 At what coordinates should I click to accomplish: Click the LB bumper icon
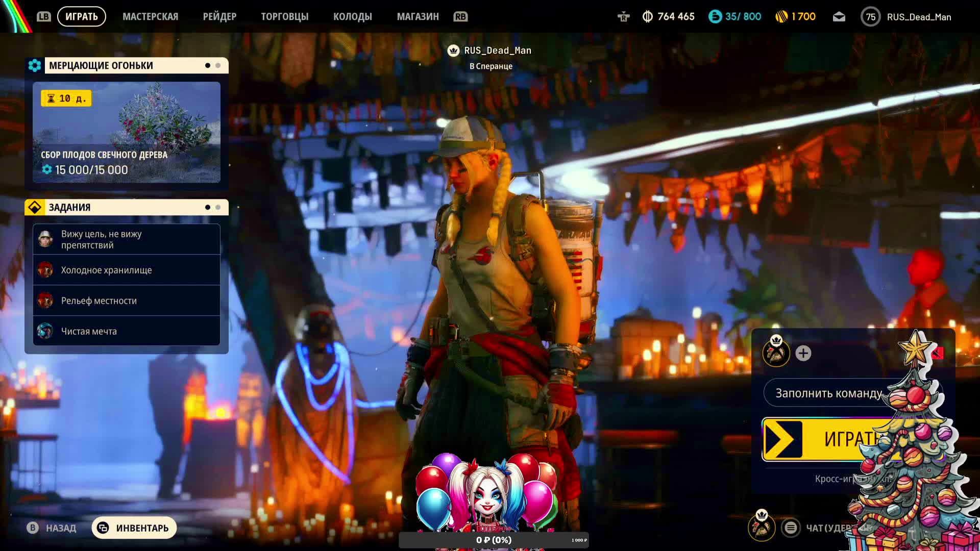click(x=44, y=16)
